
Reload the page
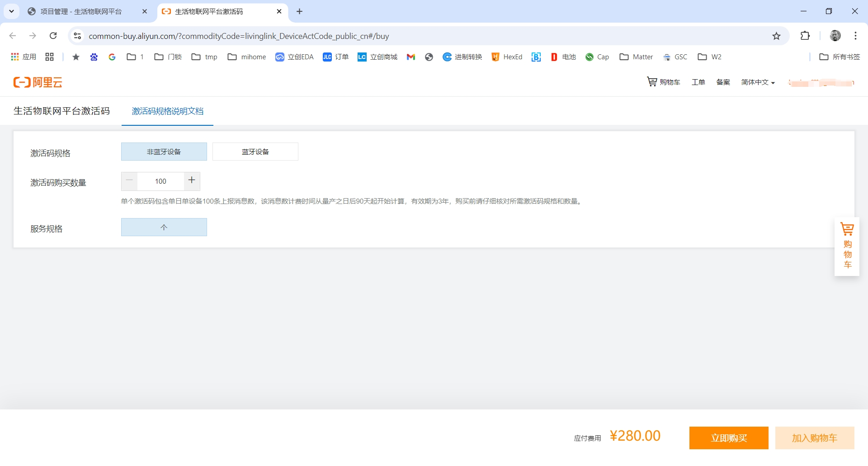pyautogui.click(x=53, y=36)
